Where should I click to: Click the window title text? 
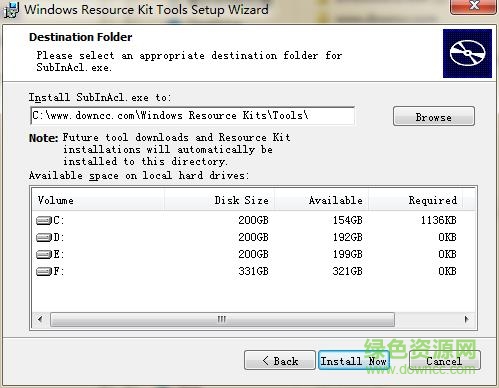146,9
